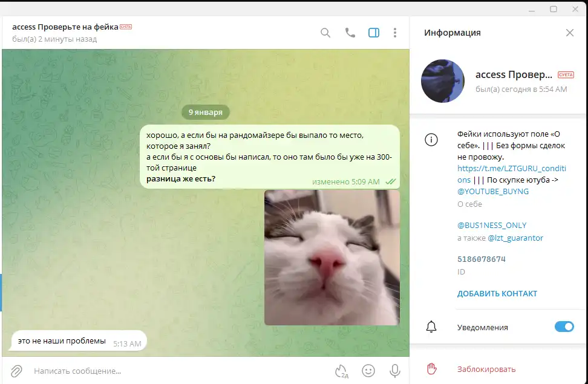Click the profile avatar photo
This screenshot has height=384, width=588.
click(442, 81)
